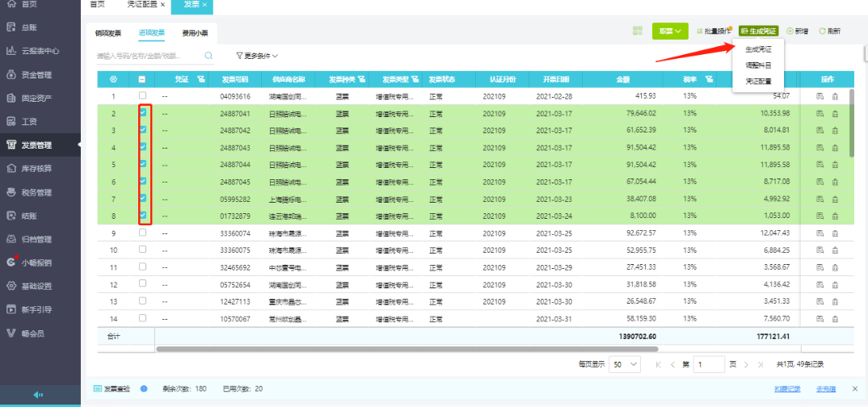
Task: Open the 每页显示 50 page-size dropdown
Action: click(x=625, y=364)
